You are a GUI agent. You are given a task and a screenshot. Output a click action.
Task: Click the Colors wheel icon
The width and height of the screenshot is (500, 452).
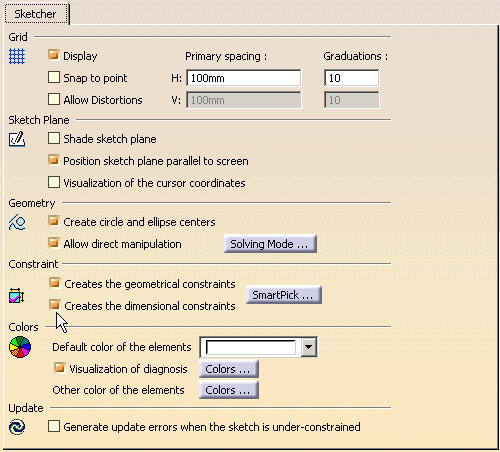pos(20,347)
